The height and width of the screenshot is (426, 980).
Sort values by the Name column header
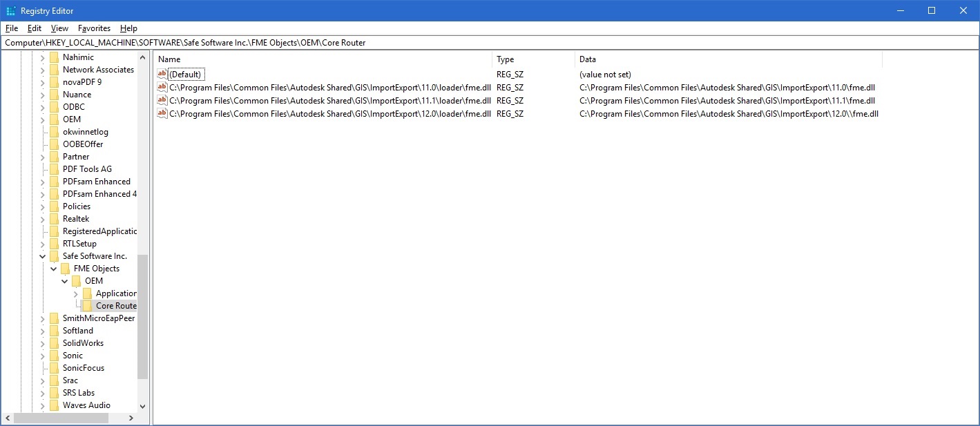323,59
